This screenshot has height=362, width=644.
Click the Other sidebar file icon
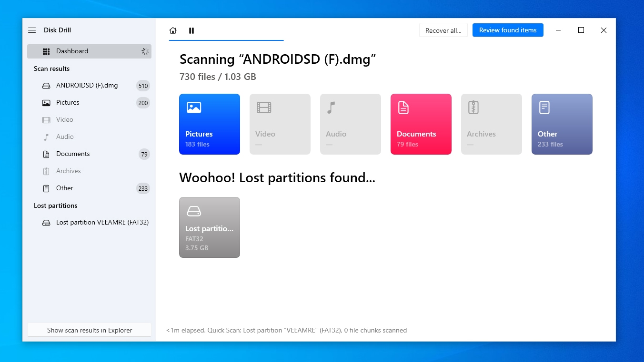coord(46,188)
